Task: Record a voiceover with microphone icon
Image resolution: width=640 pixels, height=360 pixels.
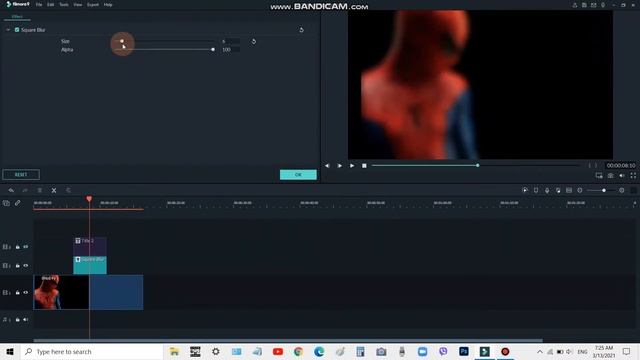Action: 547,190
